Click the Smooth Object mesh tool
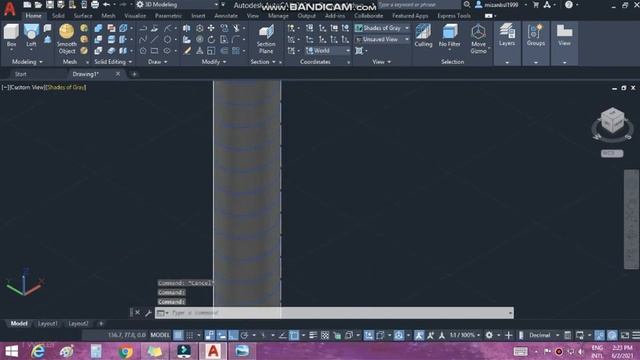 (x=67, y=39)
